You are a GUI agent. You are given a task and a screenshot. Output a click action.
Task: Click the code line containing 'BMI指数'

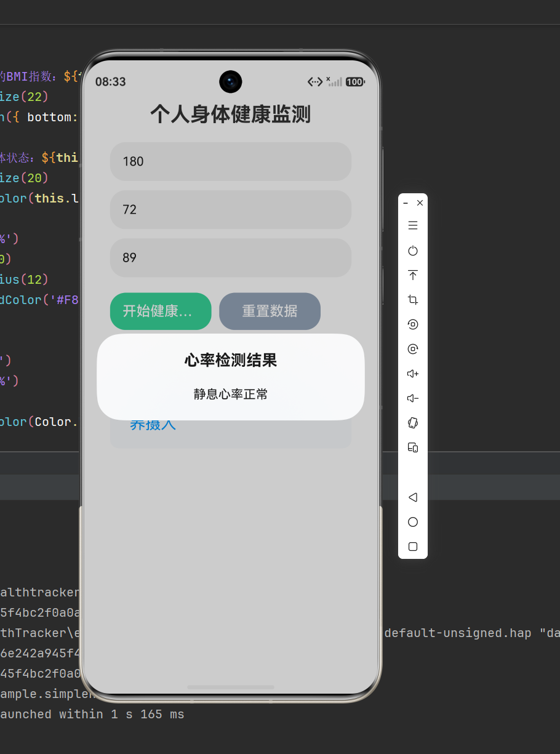39,76
